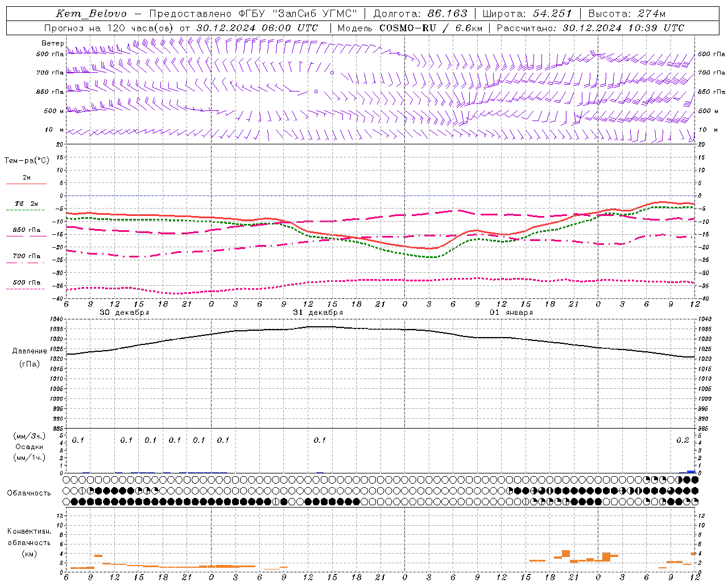Click the 500 гПа temperature legend entry
Screen dimensions: 728x582
tap(27, 282)
